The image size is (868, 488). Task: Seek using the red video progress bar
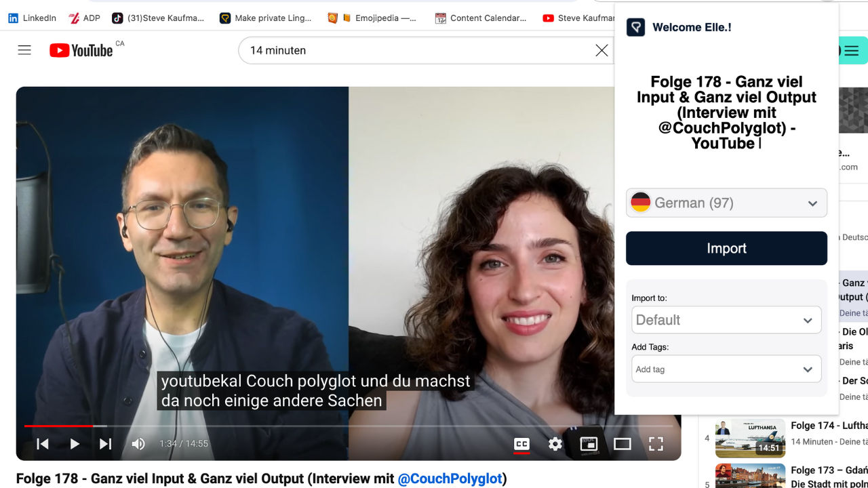[x=349, y=426]
